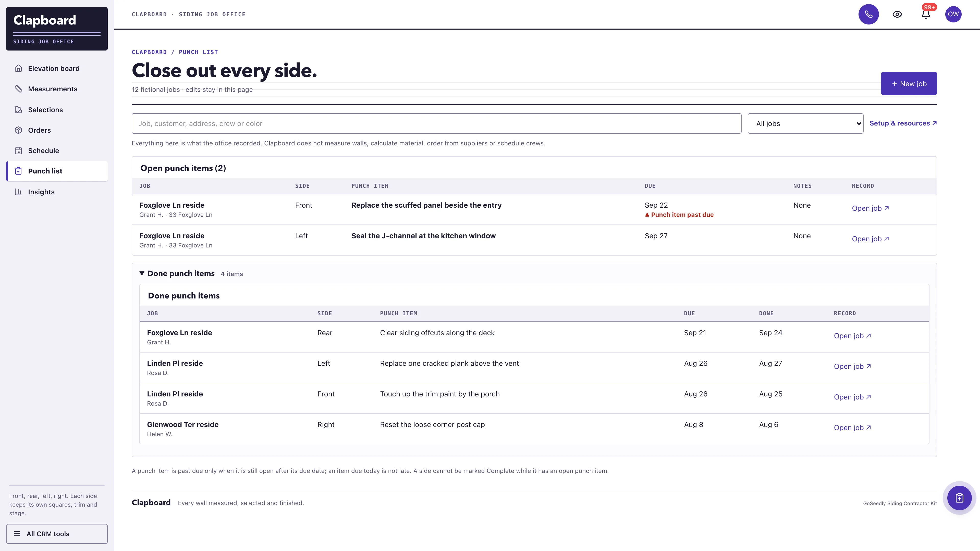Click the Measurements ruler icon
980x551 pixels.
[18, 89]
